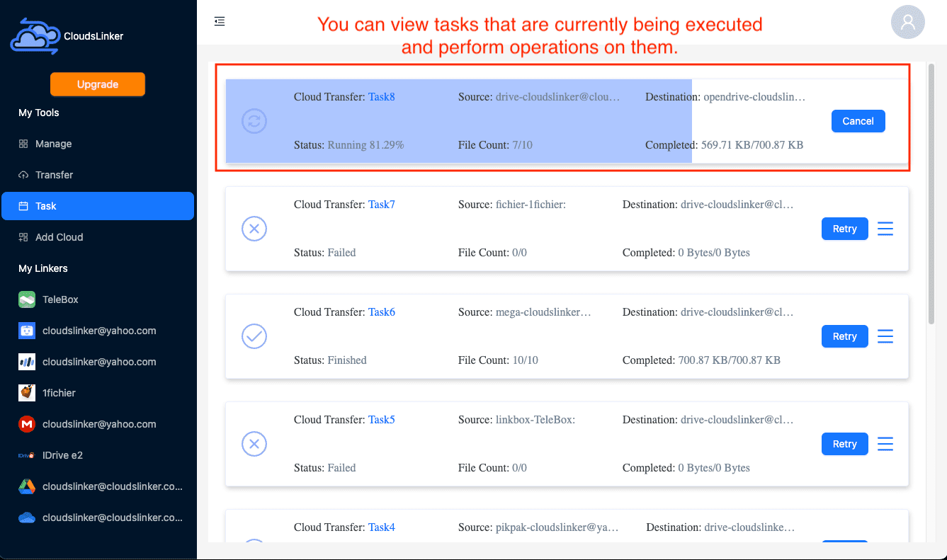Click the running sync icon on Task8
947x560 pixels.
coord(254,121)
